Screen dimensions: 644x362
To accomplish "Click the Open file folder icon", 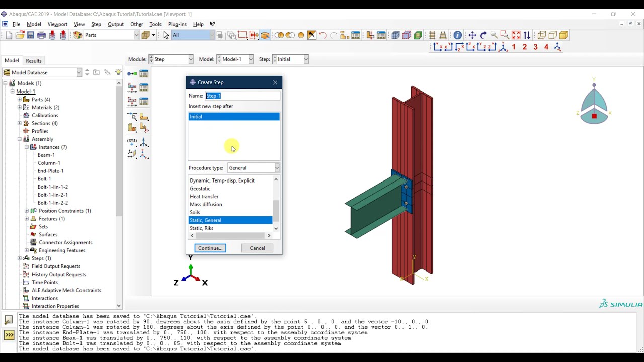I will point(20,35).
